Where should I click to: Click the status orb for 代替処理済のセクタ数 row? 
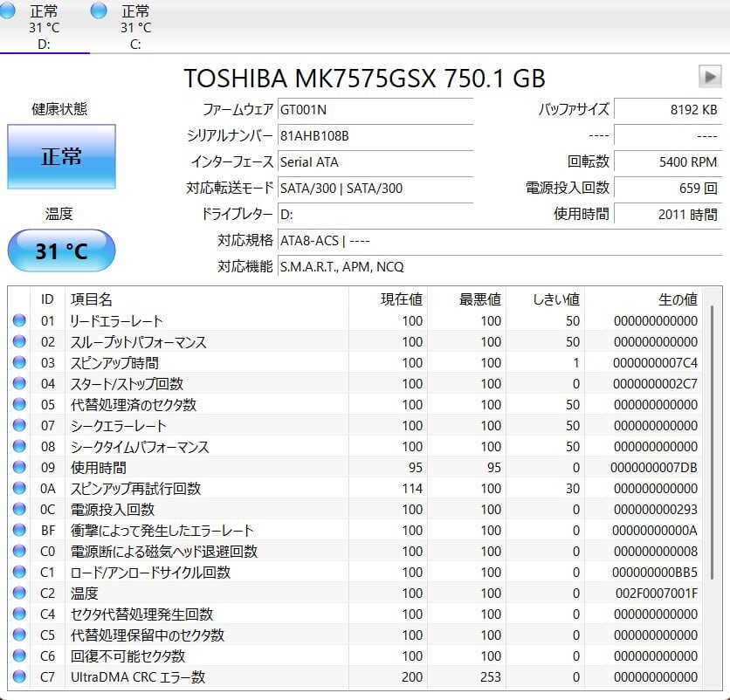19,405
